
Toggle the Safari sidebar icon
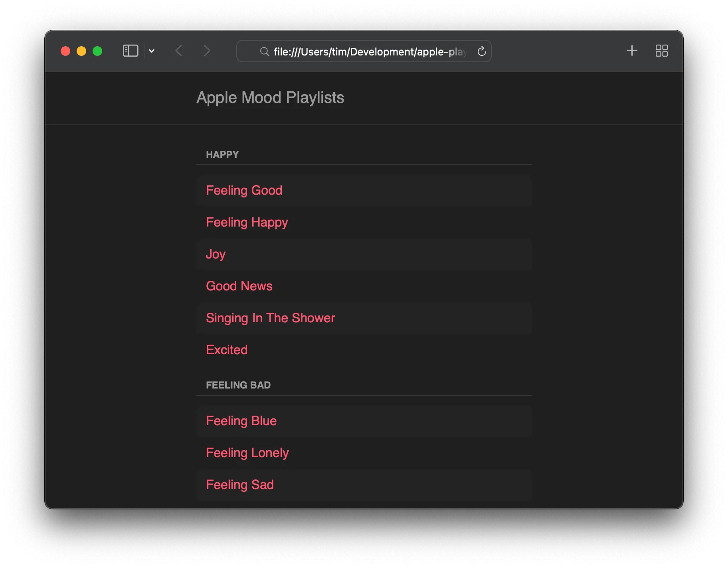point(131,51)
